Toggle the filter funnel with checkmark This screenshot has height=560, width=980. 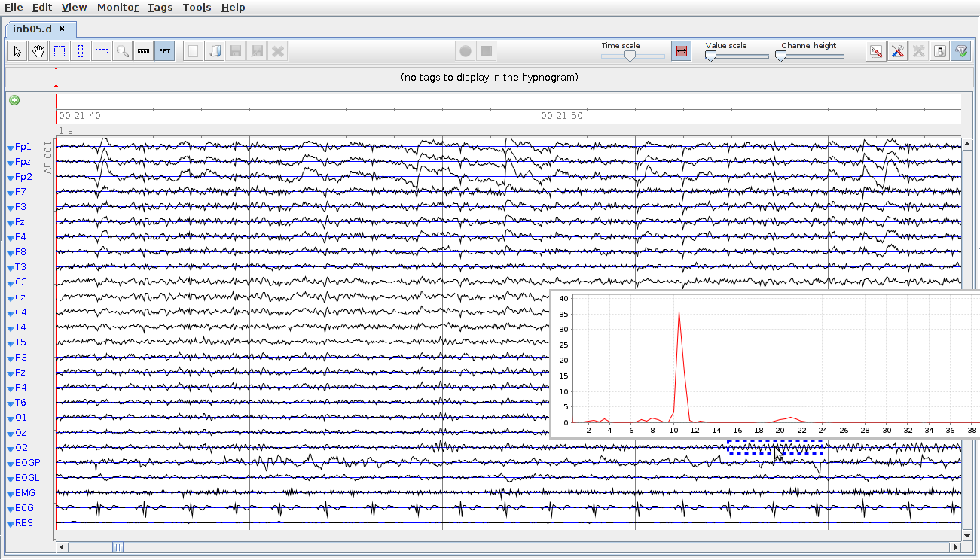pos(960,51)
